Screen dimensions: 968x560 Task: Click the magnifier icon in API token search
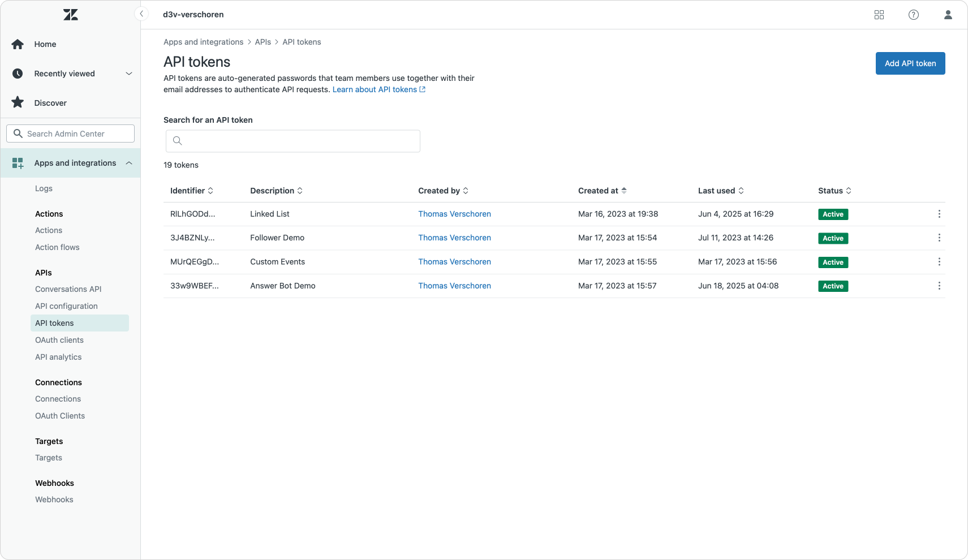[x=178, y=141]
